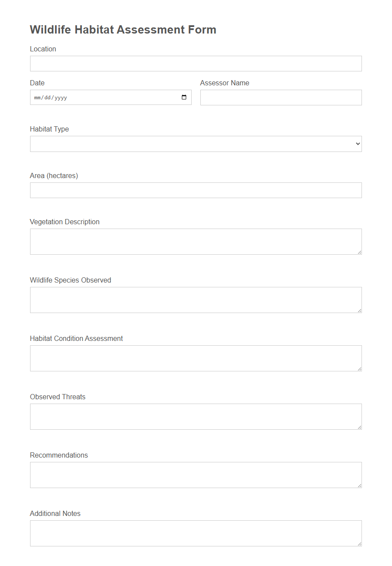
Task: Click the resize grip on Recommendations box
Action: click(x=360, y=486)
